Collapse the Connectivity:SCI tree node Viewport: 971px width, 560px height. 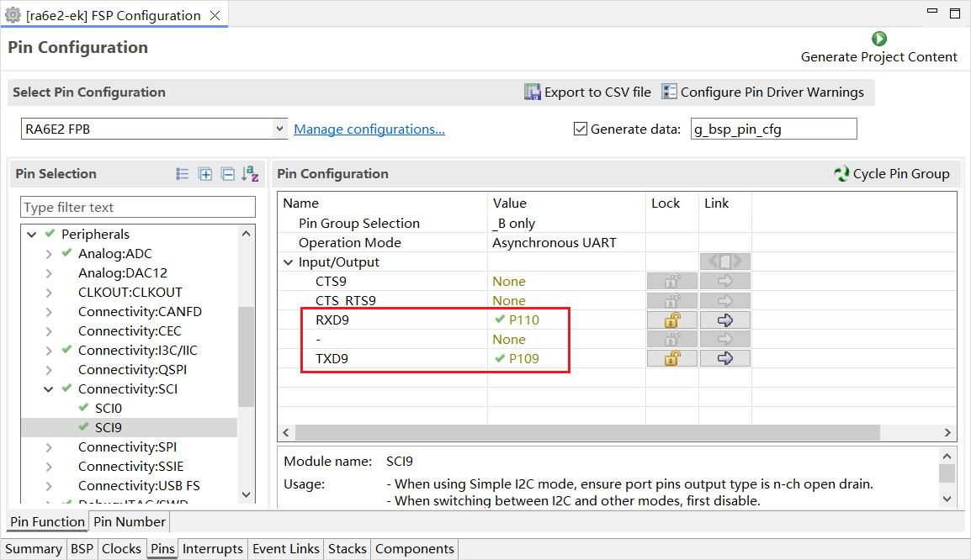[49, 389]
